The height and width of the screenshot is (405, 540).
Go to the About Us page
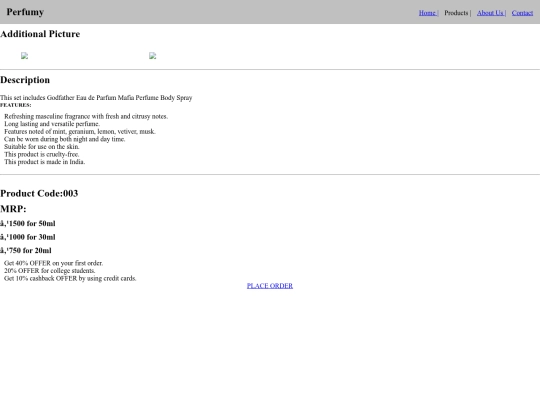[x=490, y=13]
